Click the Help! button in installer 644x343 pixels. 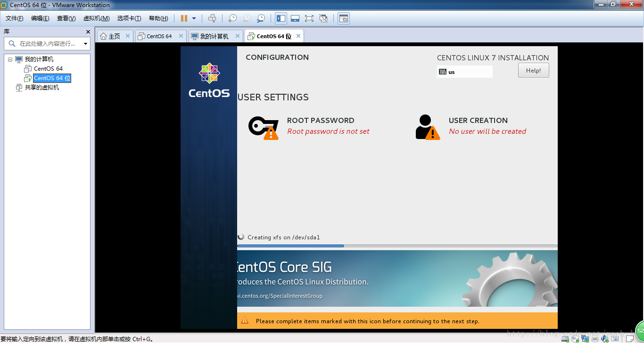pos(534,71)
